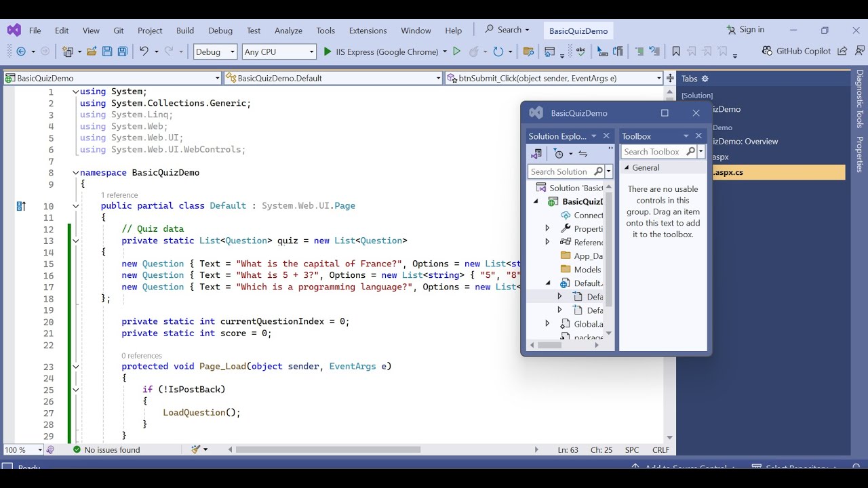The width and height of the screenshot is (868, 488).
Task: Click the New Project toolbar icon
Action: pyautogui.click(x=68, y=52)
